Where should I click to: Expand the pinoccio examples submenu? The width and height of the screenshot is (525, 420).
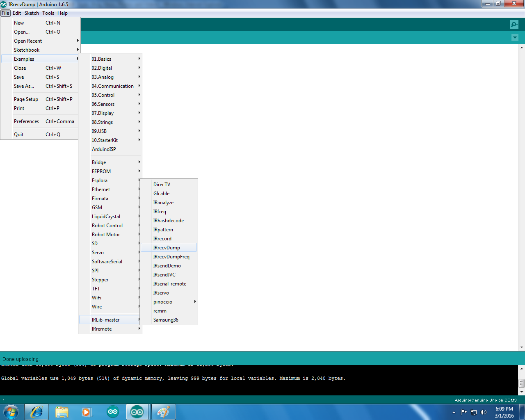pos(169,302)
